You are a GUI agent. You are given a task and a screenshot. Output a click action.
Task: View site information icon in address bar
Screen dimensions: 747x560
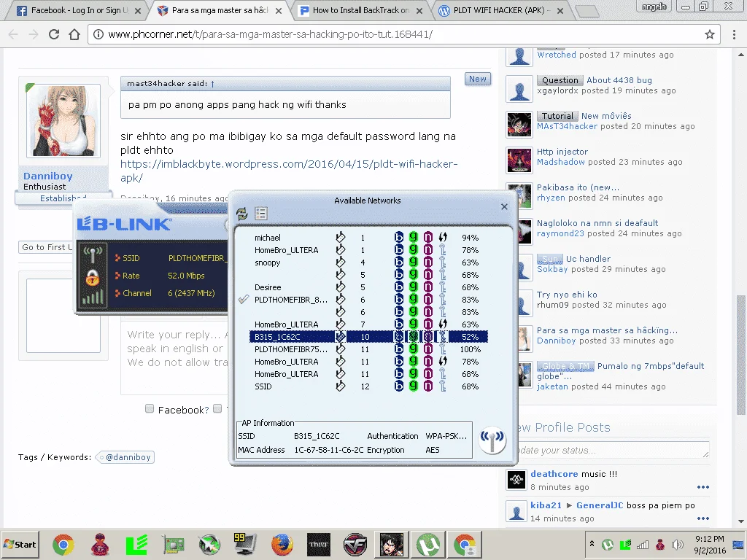(x=98, y=34)
